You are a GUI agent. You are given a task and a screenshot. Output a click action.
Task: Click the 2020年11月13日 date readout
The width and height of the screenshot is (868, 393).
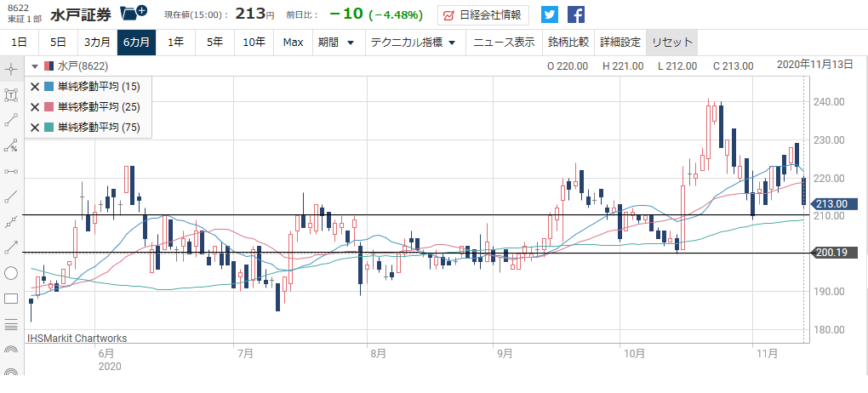pos(815,64)
